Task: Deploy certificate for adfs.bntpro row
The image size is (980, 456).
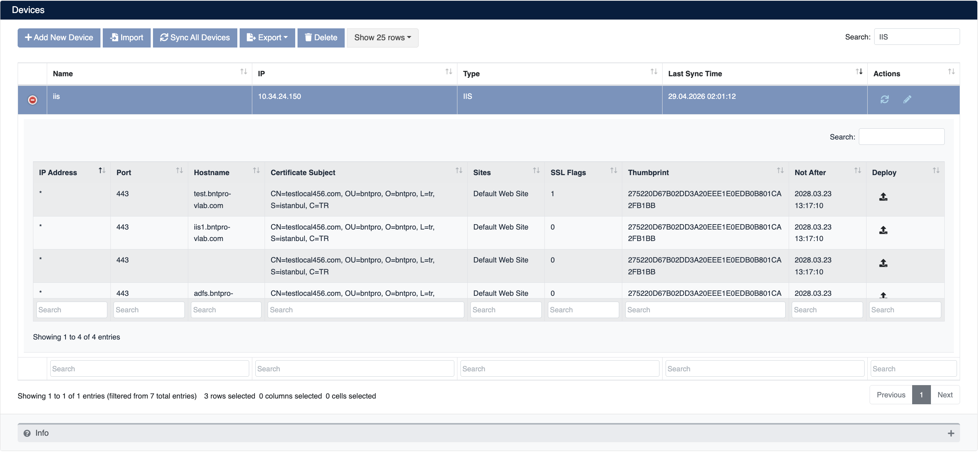Action: (883, 295)
